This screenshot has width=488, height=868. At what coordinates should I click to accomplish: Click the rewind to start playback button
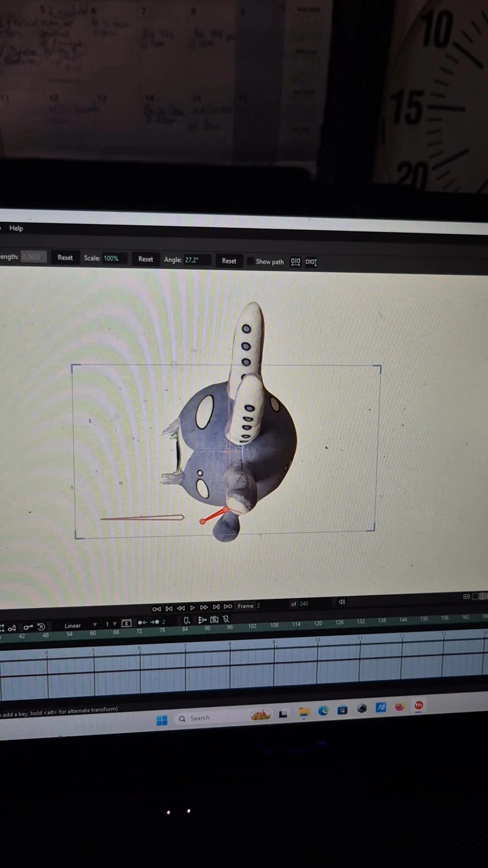(x=156, y=609)
